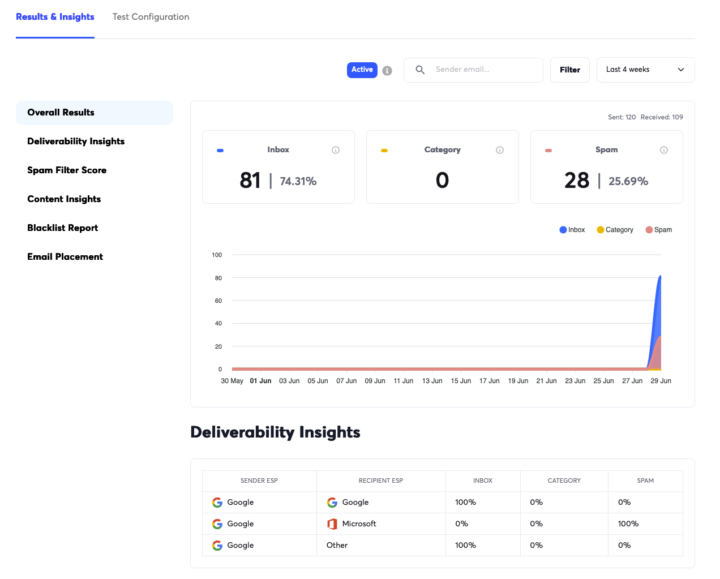Go to Blacklist Report in sidebar
720x579 pixels.
[62, 228]
